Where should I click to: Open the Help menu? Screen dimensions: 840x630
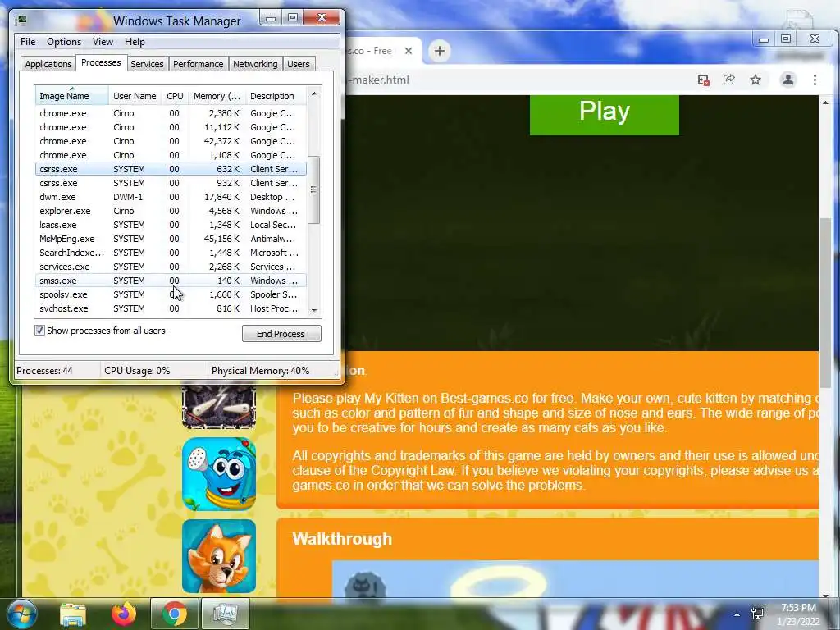(135, 42)
